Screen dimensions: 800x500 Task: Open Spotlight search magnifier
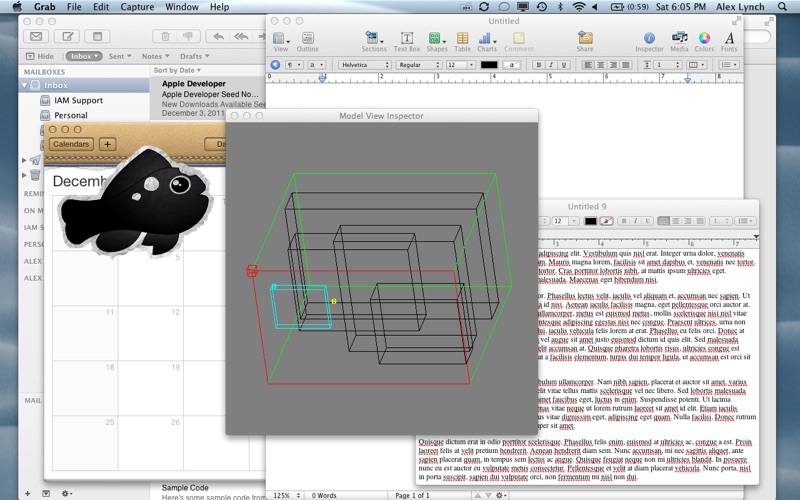pos(782,7)
